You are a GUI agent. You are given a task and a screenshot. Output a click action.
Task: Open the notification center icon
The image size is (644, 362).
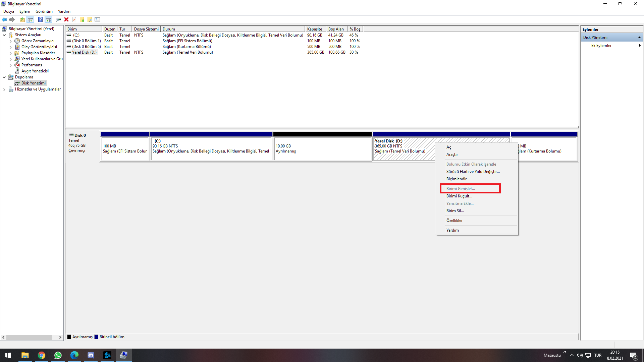coord(634,355)
